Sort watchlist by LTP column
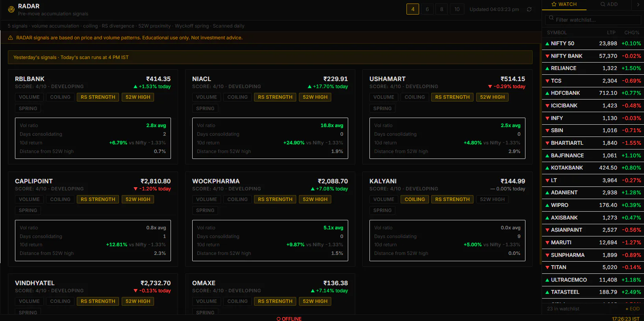 611,33
